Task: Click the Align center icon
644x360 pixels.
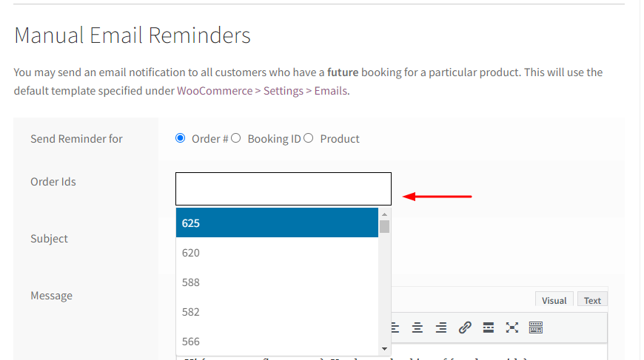Action: (417, 327)
